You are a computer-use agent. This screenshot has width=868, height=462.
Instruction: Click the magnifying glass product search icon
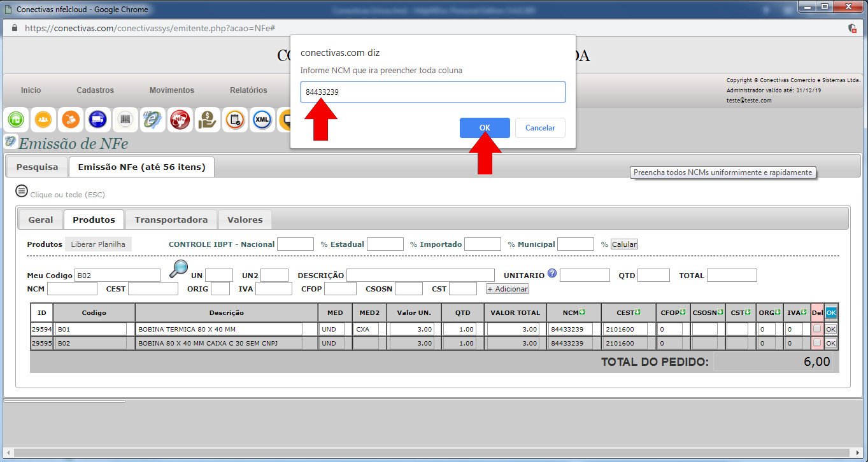pos(178,270)
